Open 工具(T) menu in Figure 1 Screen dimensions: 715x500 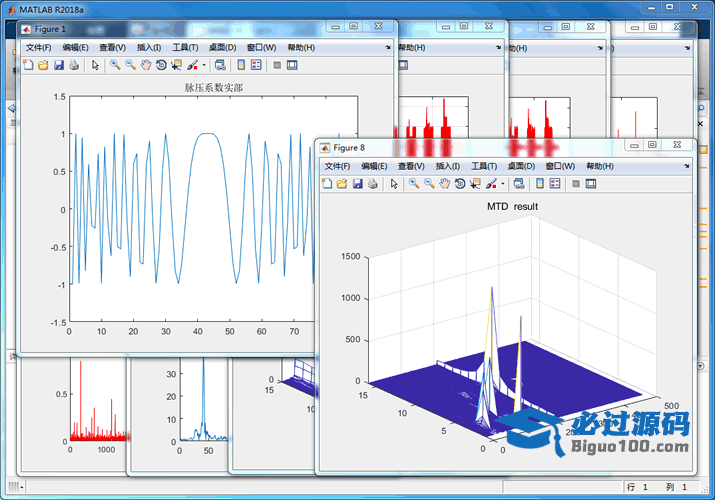pos(185,47)
